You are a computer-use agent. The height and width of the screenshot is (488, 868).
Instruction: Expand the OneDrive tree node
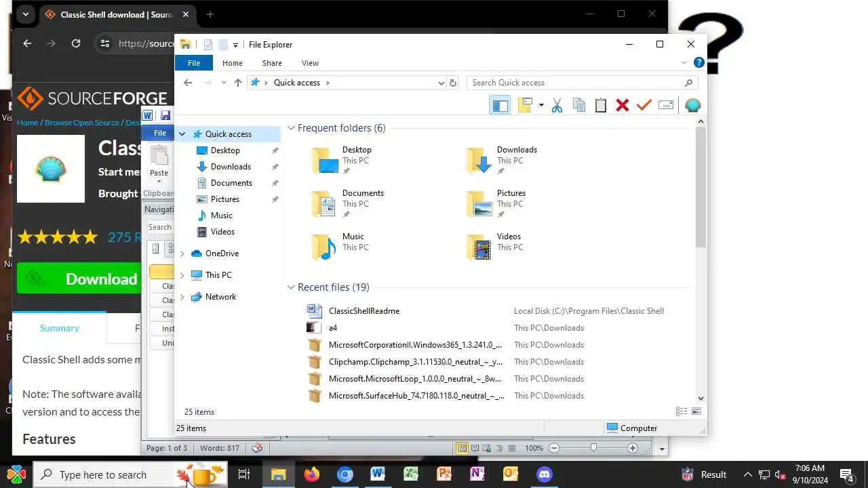(182, 253)
